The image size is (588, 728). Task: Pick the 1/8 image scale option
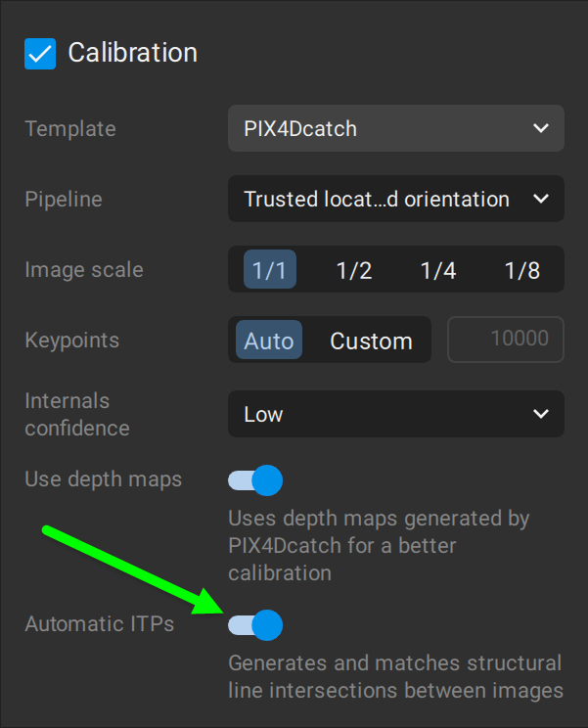coord(522,270)
